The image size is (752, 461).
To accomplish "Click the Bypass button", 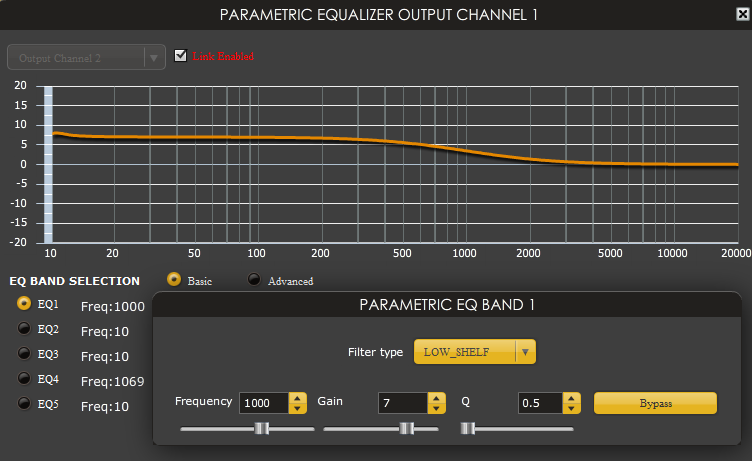I will click(655, 402).
